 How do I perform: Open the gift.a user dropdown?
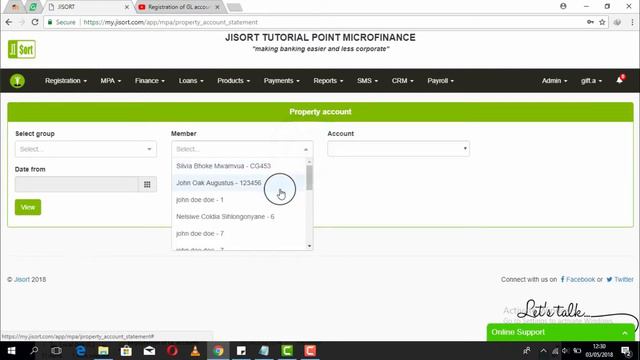(x=591, y=81)
